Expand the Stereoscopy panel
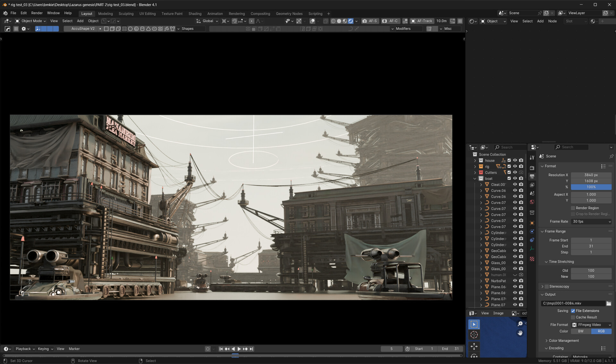 (543, 286)
